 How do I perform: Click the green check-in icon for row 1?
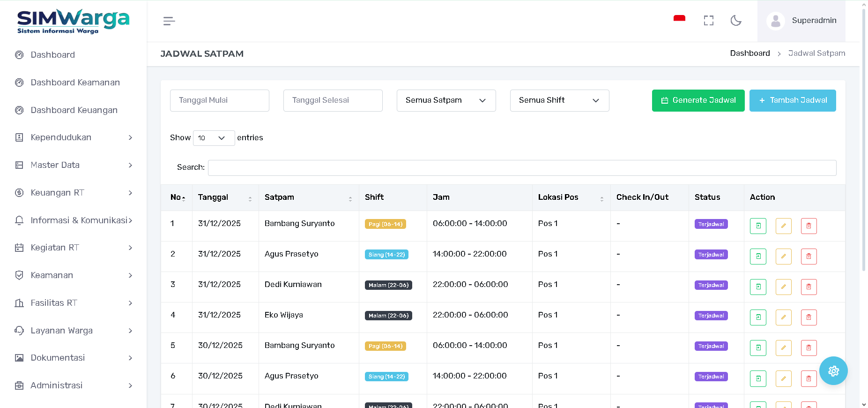pos(758,226)
